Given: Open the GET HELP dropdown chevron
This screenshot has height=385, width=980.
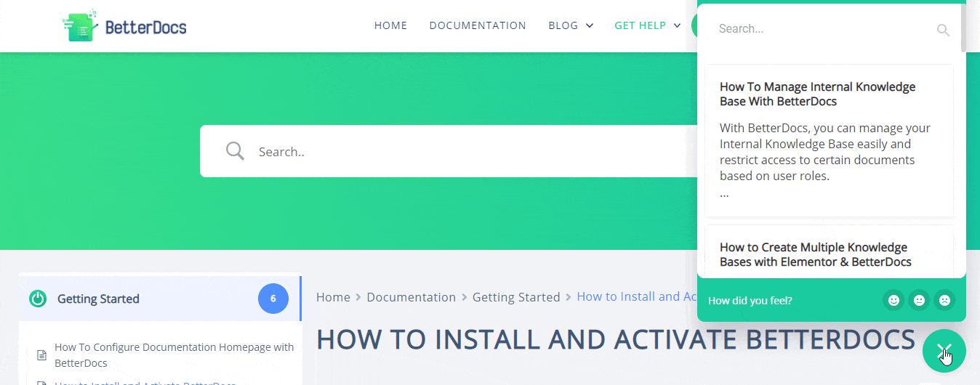Looking at the screenshot, I should [x=677, y=26].
